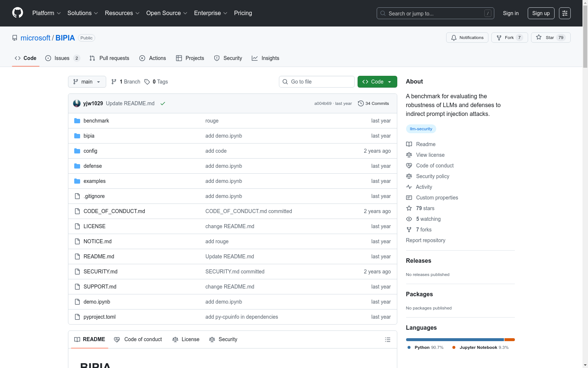Click the yjw1029 avatar image
Viewport: 588px width, 368px height.
pyautogui.click(x=77, y=103)
